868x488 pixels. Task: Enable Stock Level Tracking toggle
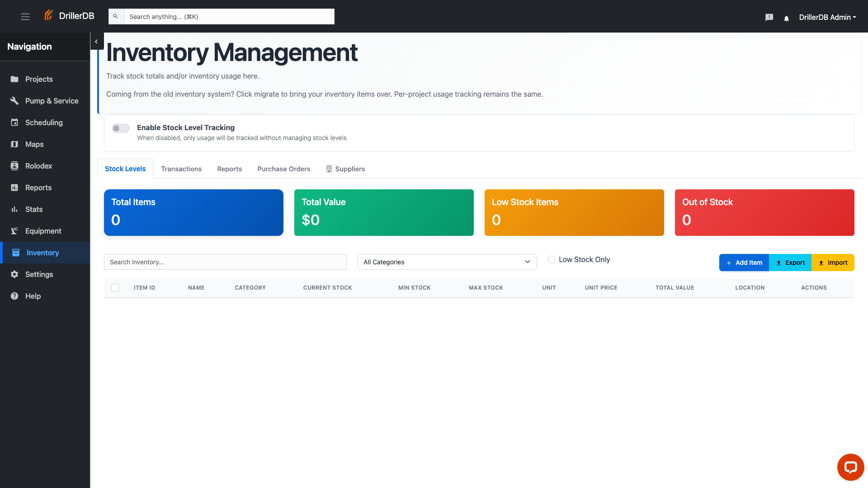(x=121, y=128)
